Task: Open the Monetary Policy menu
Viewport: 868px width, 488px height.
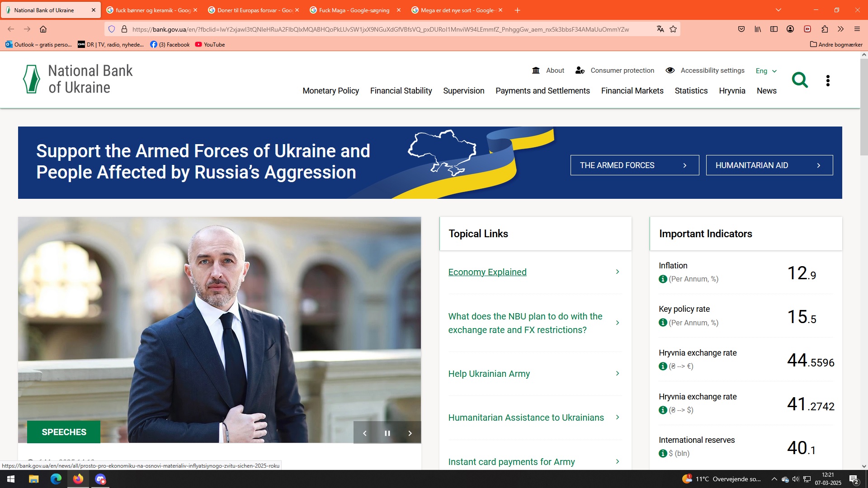Action: 330,91
